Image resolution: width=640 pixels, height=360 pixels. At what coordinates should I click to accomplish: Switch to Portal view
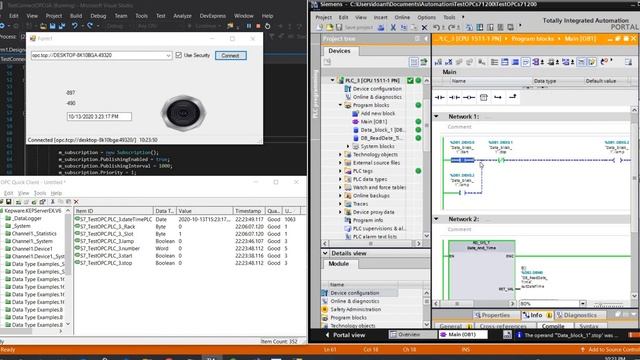tap(345, 335)
